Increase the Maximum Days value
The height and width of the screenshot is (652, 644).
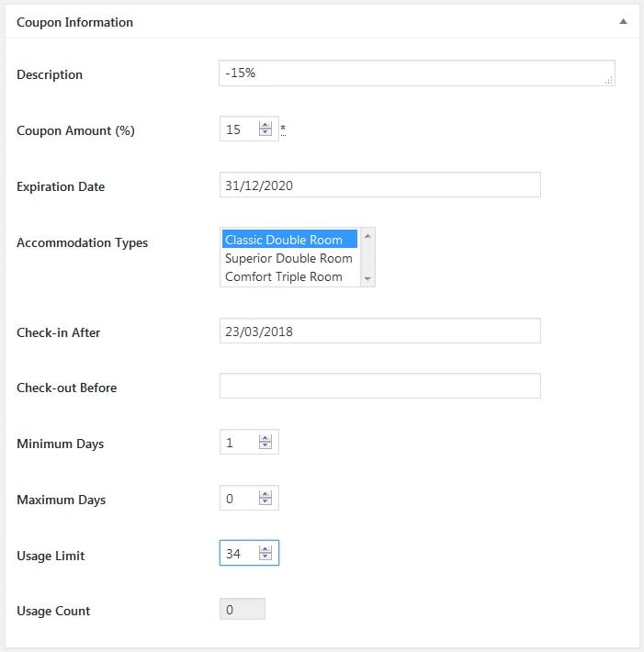pos(266,495)
